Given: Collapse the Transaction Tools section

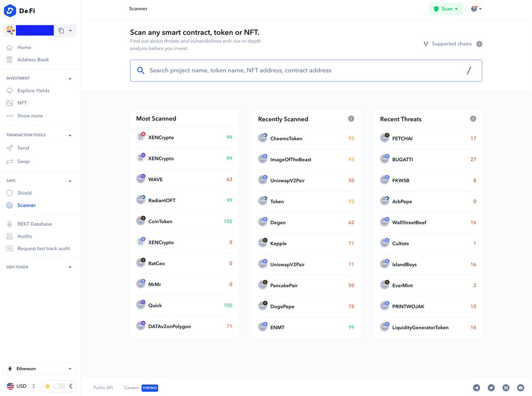Looking at the screenshot, I should (x=70, y=135).
